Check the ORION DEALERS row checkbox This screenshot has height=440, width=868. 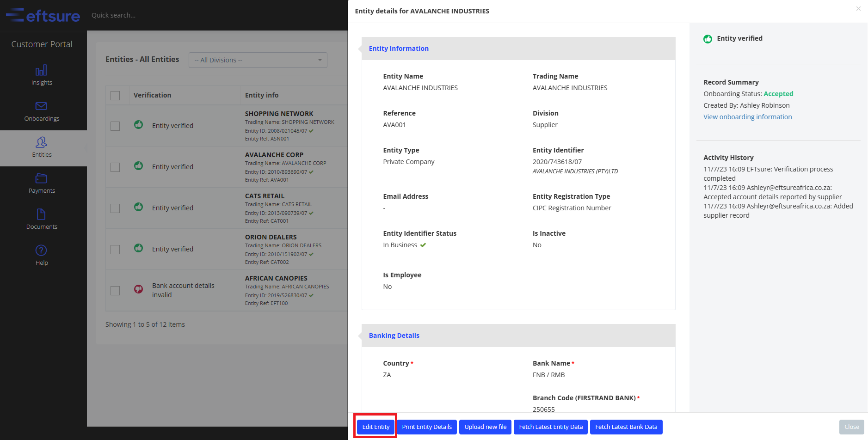(x=115, y=249)
